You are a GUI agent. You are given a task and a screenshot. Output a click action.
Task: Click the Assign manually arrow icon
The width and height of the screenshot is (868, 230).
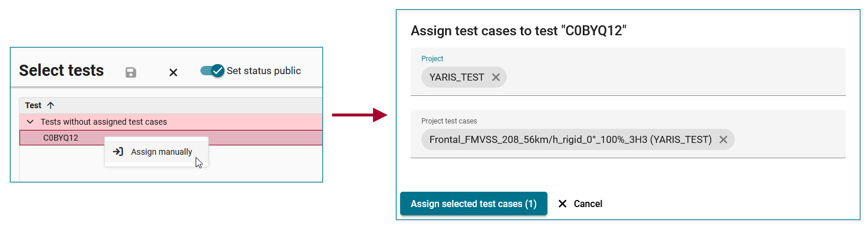118,152
